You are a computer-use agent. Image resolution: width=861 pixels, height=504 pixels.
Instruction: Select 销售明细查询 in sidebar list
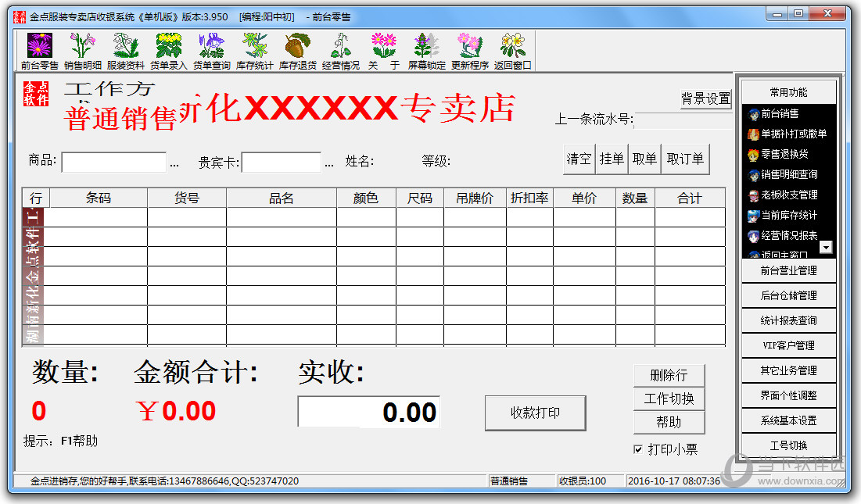point(783,174)
